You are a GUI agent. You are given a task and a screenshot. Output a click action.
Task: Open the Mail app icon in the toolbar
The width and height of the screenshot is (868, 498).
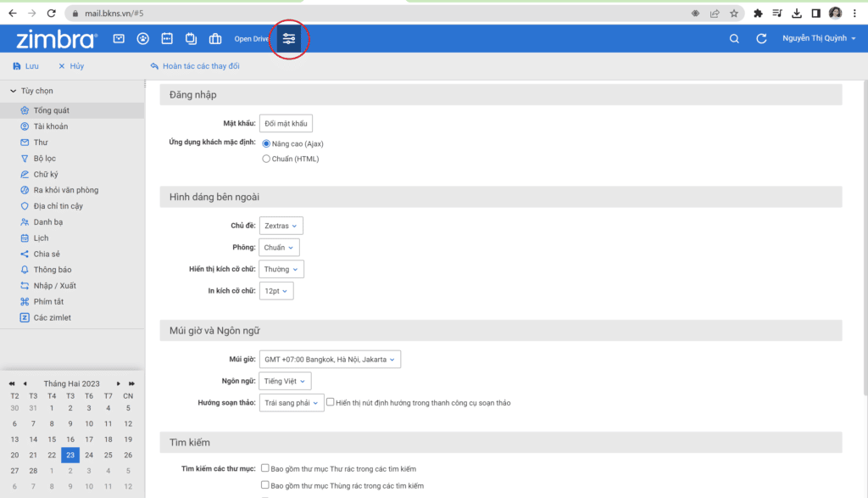[118, 38]
